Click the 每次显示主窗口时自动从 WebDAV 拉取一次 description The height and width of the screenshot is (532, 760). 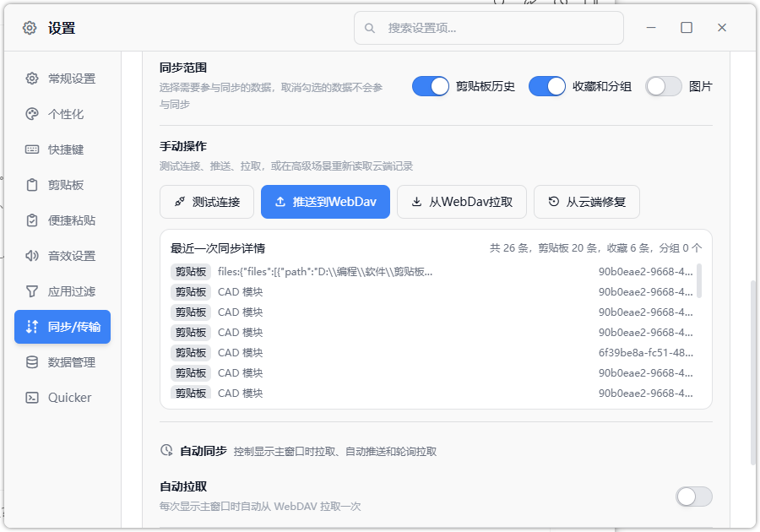tap(260, 507)
